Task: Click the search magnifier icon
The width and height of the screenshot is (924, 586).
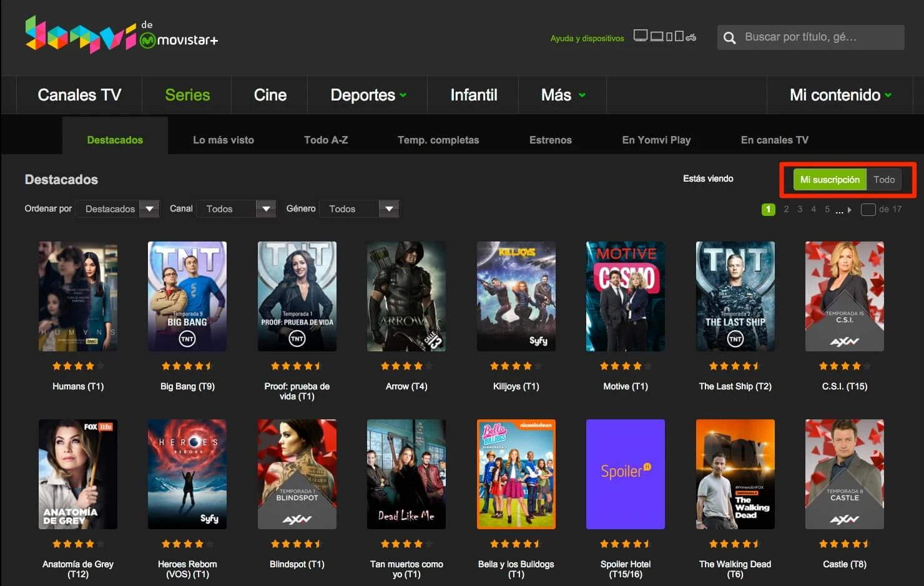Action: (x=729, y=38)
